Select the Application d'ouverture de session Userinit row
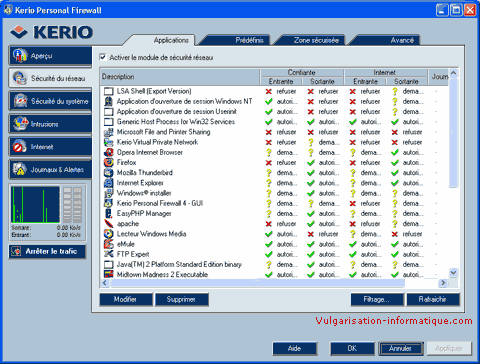This screenshot has width=480, height=364. 275,111
